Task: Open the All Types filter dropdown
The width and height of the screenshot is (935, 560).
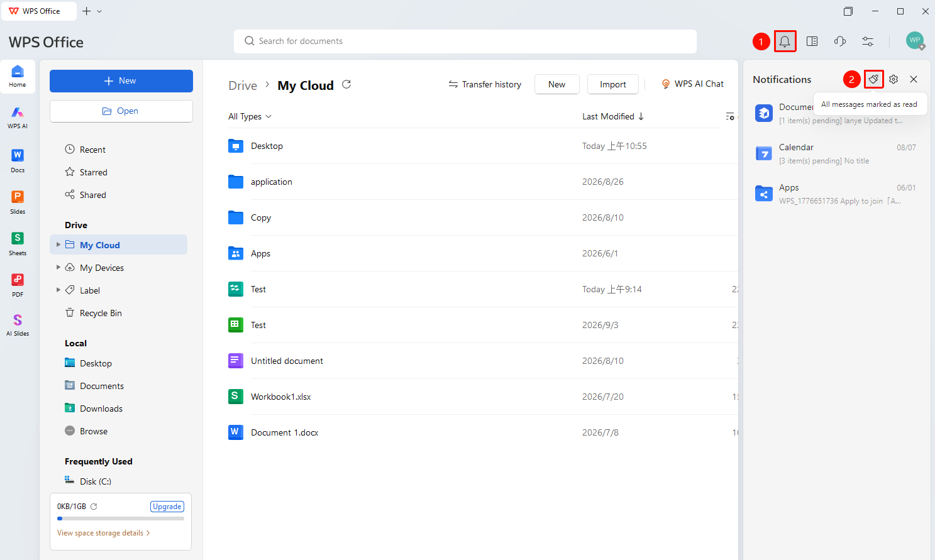Action: point(250,116)
